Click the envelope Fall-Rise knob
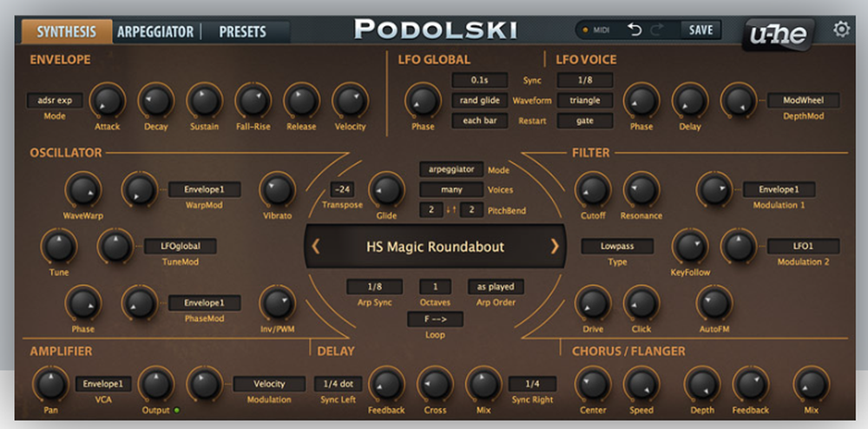The width and height of the screenshot is (868, 429). pos(253,100)
